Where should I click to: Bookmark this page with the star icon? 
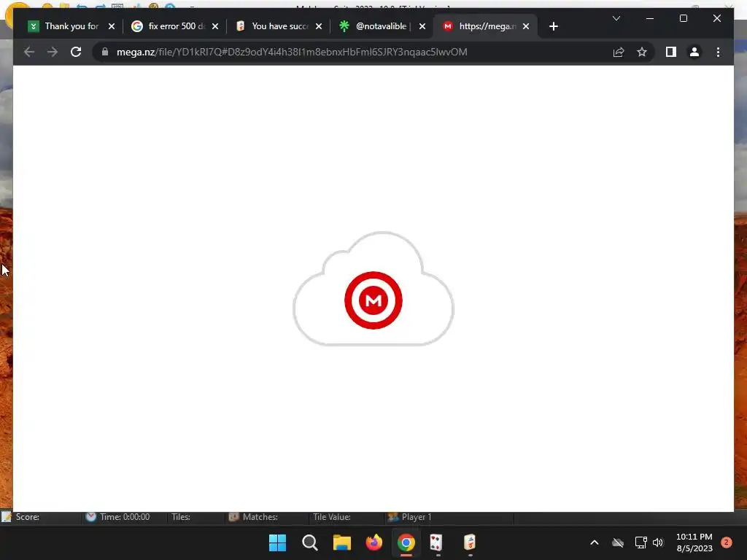(642, 52)
